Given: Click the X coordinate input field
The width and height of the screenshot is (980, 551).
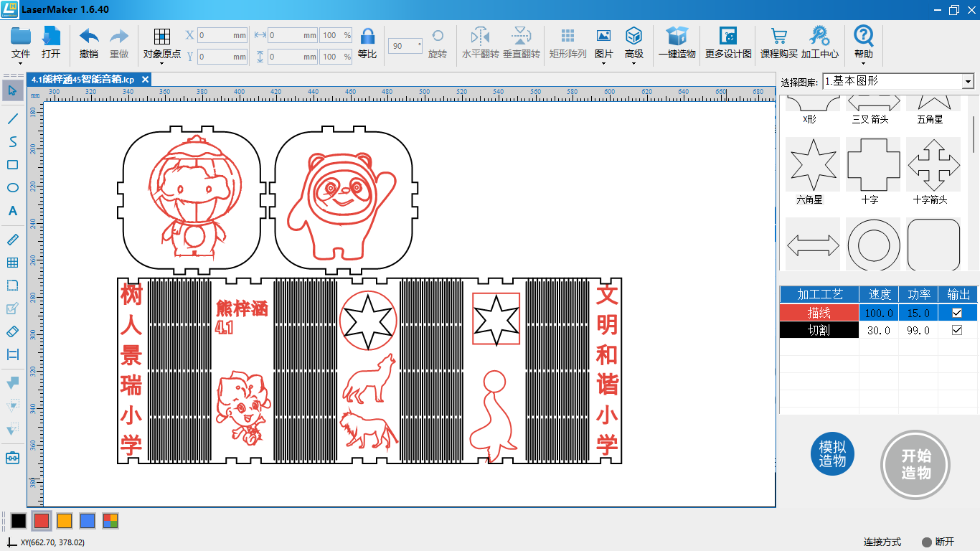Looking at the screenshot, I should 222,35.
